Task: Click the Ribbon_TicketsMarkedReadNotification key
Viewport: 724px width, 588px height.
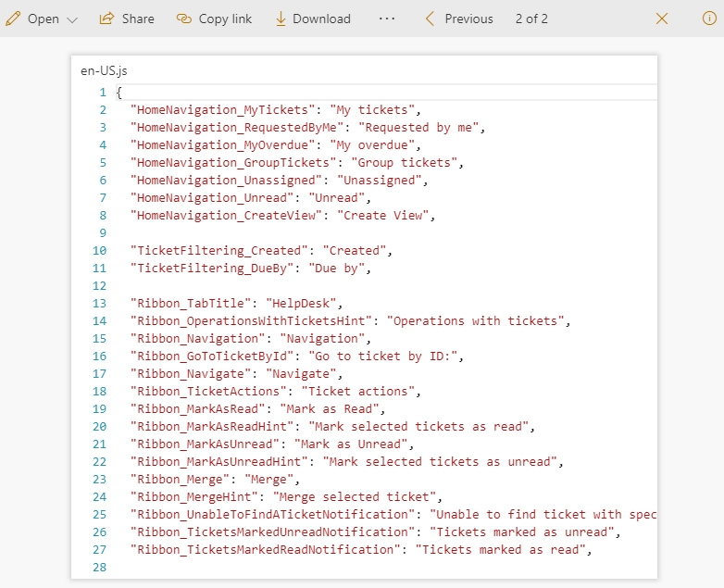Action: coord(266,549)
